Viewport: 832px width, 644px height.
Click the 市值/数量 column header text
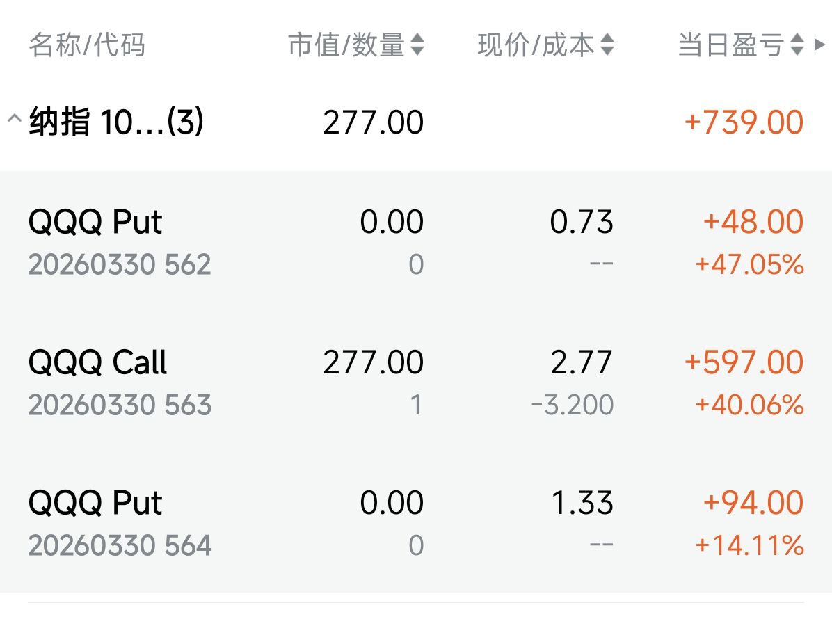tap(346, 45)
